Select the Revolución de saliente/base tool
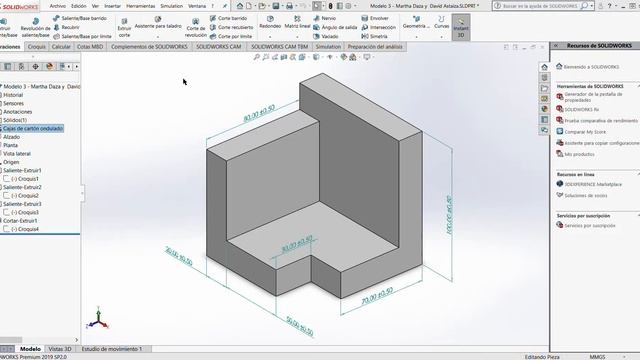 (x=36, y=27)
